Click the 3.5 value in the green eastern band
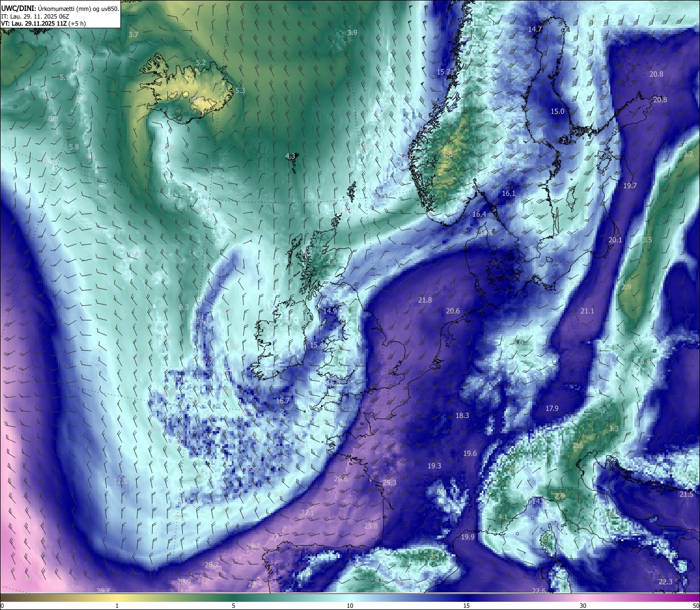The image size is (700, 610). (647, 240)
